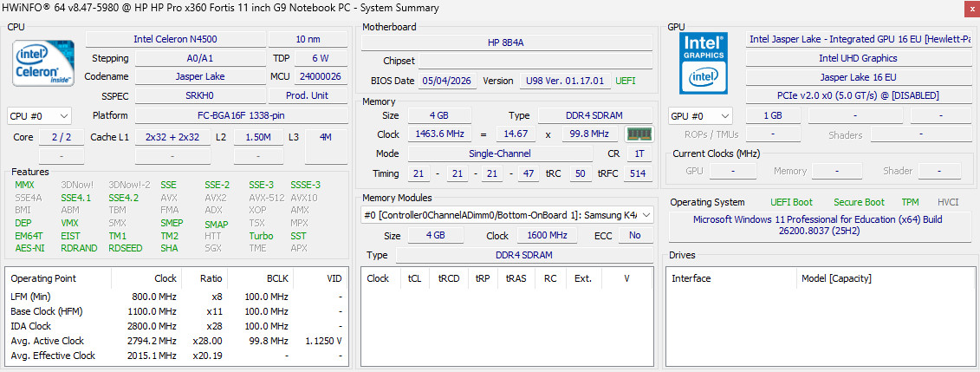Click the HVCI status label
Screen dimensions: 980x372
click(x=948, y=202)
